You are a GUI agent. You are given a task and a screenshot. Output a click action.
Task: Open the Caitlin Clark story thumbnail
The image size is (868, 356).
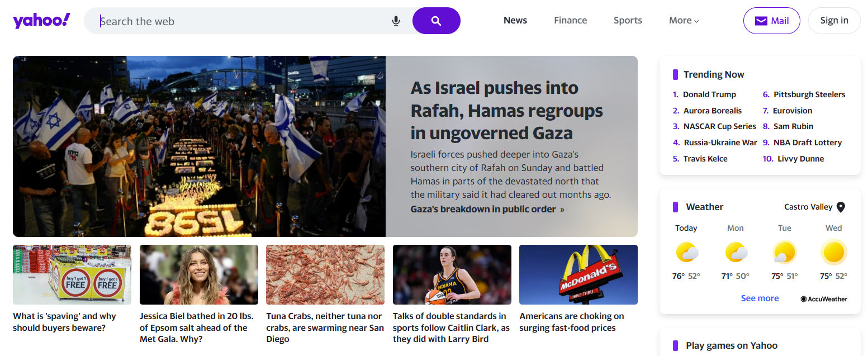point(452,274)
